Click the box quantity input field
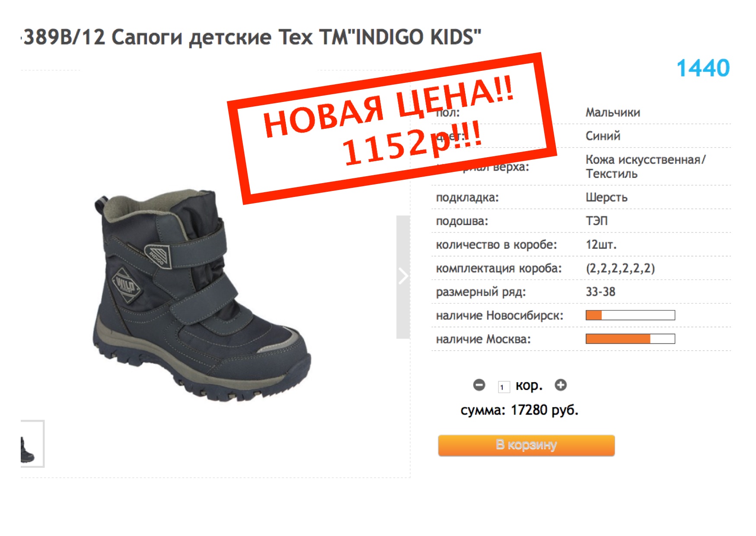This screenshot has height=536, width=756. pyautogui.click(x=504, y=387)
